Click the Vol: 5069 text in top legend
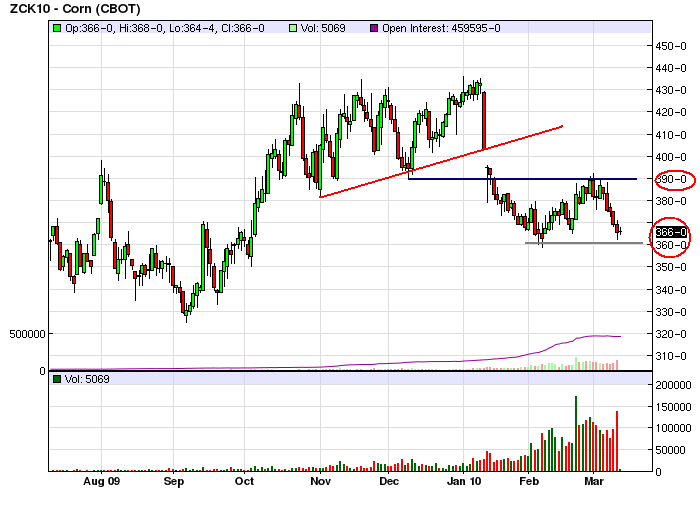The image size is (700, 512). tap(323, 28)
